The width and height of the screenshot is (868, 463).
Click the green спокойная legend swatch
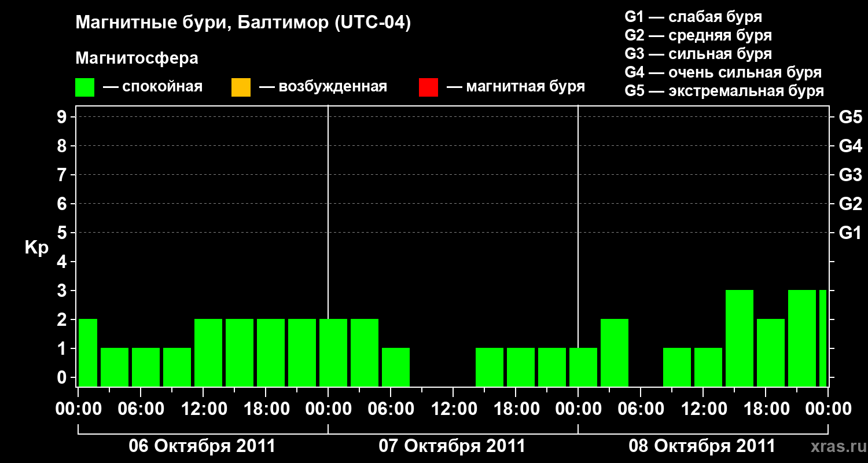pyautogui.click(x=85, y=87)
